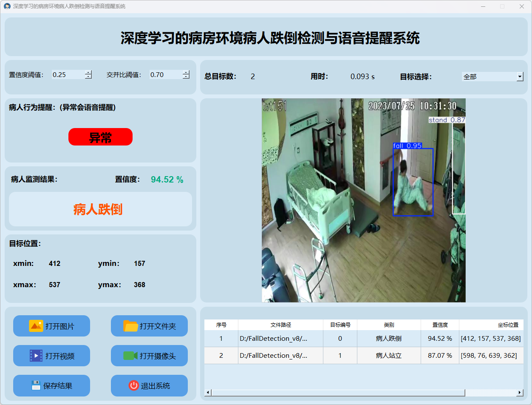Image resolution: width=532 pixels, height=405 pixels.
Task: Click the red 异常 alert indicator
Action: 100,137
